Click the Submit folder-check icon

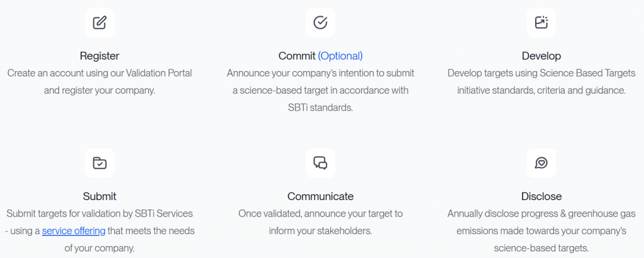[x=99, y=163]
